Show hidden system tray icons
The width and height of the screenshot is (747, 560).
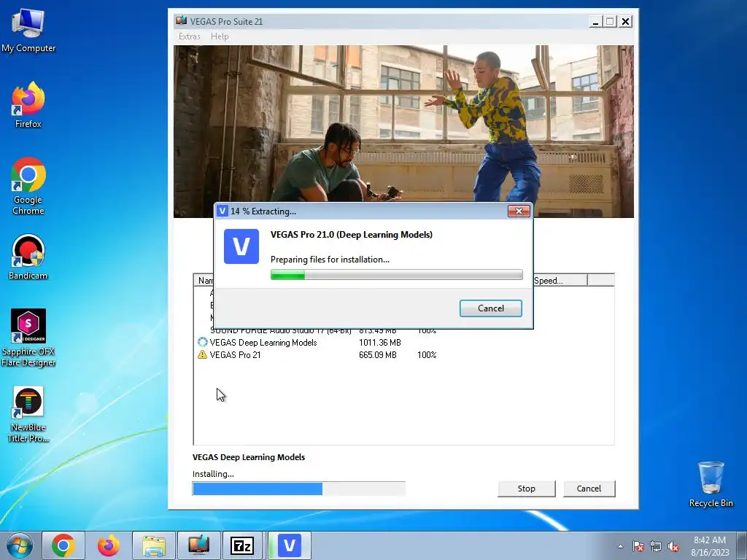620,546
